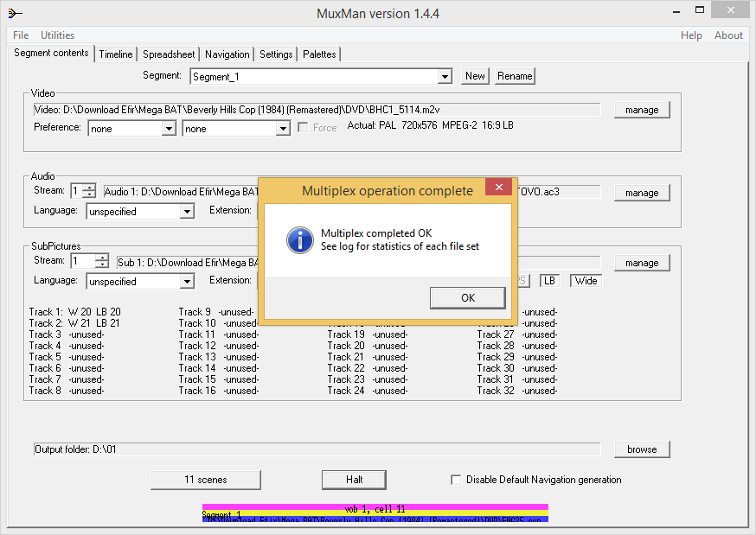Image resolution: width=756 pixels, height=535 pixels.
Task: Click the Actual: PAL 720x576 MPEG-2 text
Action: 430,125
